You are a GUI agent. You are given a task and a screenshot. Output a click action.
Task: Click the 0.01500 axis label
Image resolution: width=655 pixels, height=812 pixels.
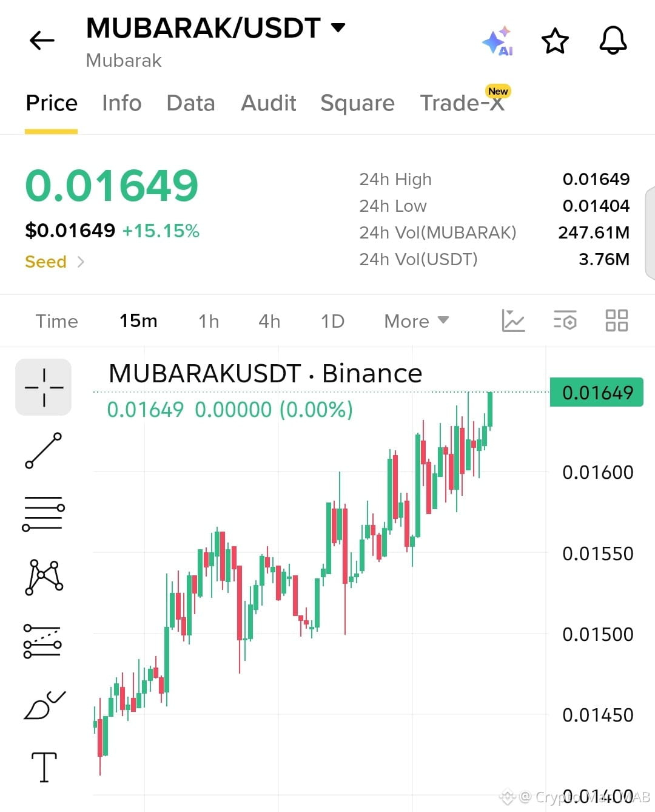tap(598, 634)
